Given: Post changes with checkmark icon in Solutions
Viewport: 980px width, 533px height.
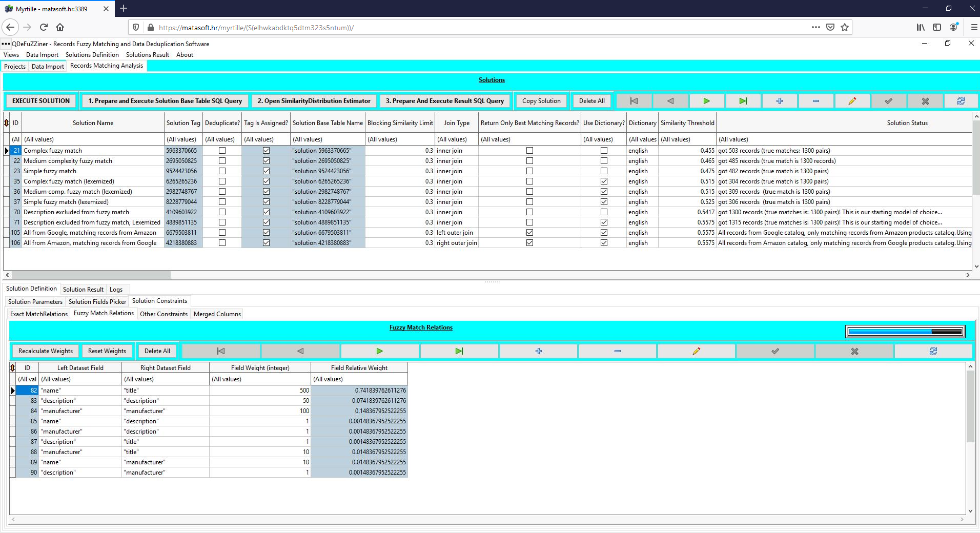Looking at the screenshot, I should pyautogui.click(x=889, y=101).
